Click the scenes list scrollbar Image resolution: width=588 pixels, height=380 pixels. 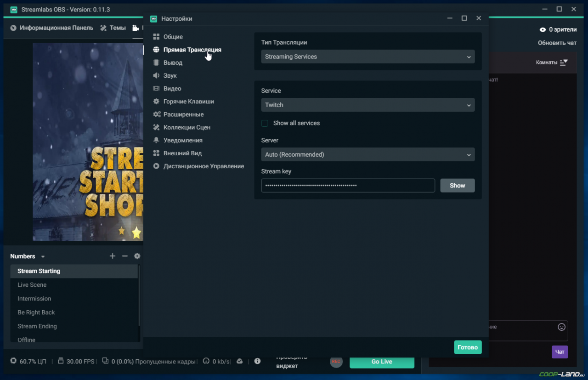tap(139, 296)
